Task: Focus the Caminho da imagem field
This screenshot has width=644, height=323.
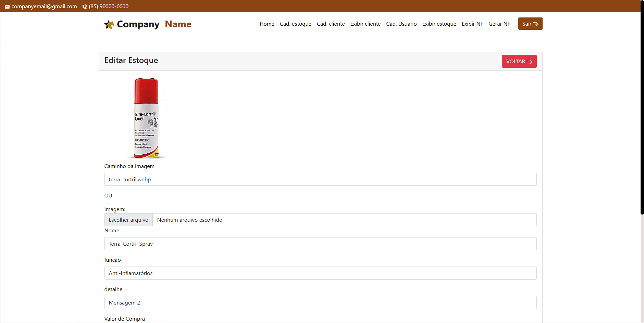Action: click(320, 179)
